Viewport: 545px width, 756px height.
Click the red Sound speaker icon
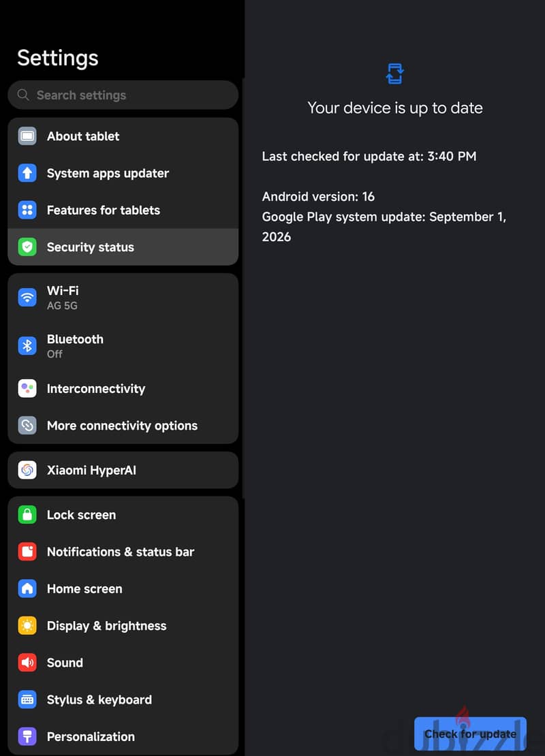point(27,663)
